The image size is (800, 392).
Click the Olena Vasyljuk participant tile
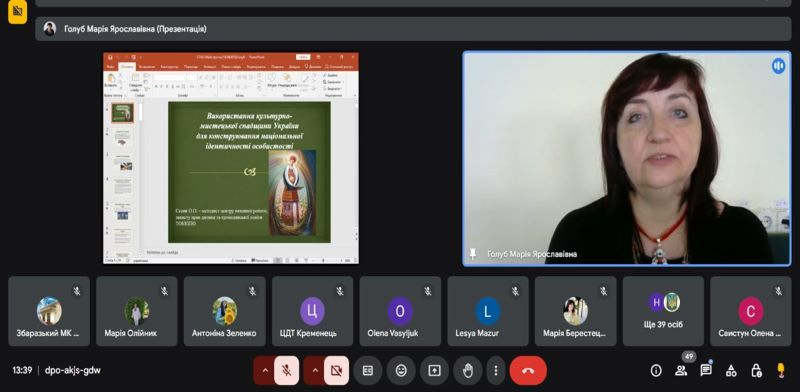(x=400, y=311)
